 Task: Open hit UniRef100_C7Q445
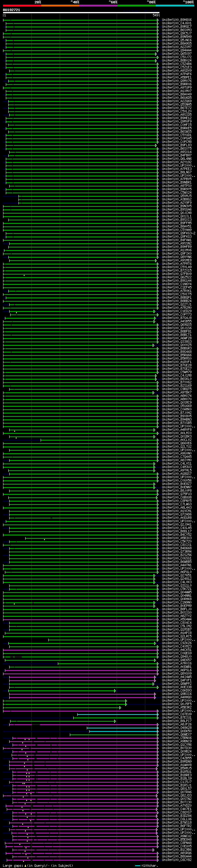coord(177,457)
